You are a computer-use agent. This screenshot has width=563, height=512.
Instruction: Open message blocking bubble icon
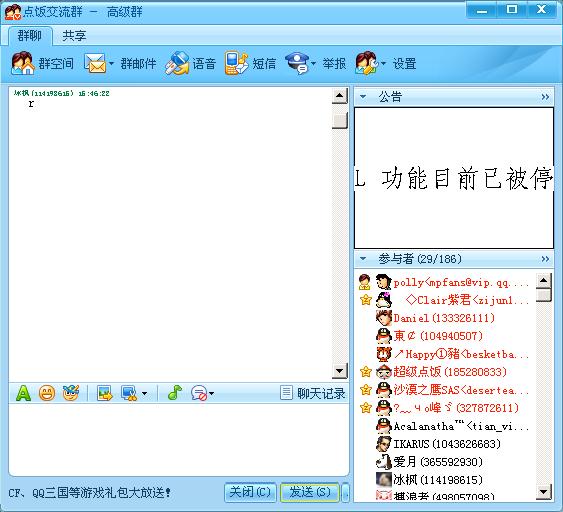[x=199, y=393]
